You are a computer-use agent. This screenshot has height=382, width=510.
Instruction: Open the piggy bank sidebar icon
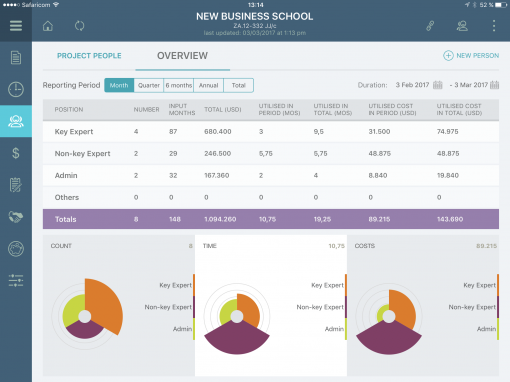(x=16, y=249)
